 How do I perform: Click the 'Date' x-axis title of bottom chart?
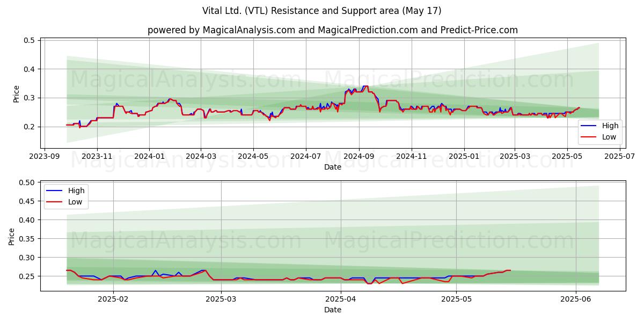pos(333,310)
